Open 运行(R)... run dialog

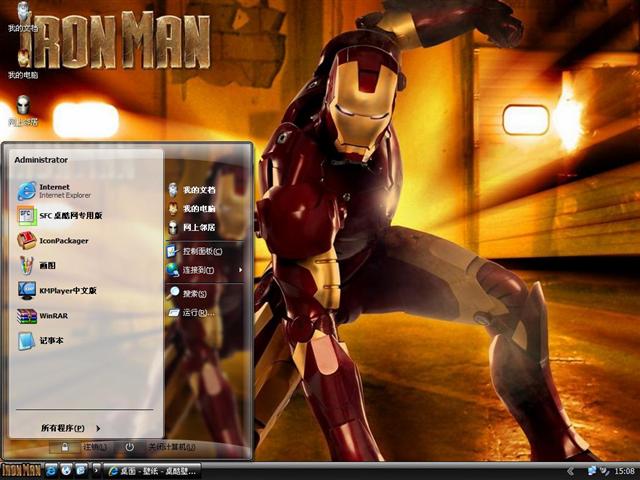tap(191, 313)
